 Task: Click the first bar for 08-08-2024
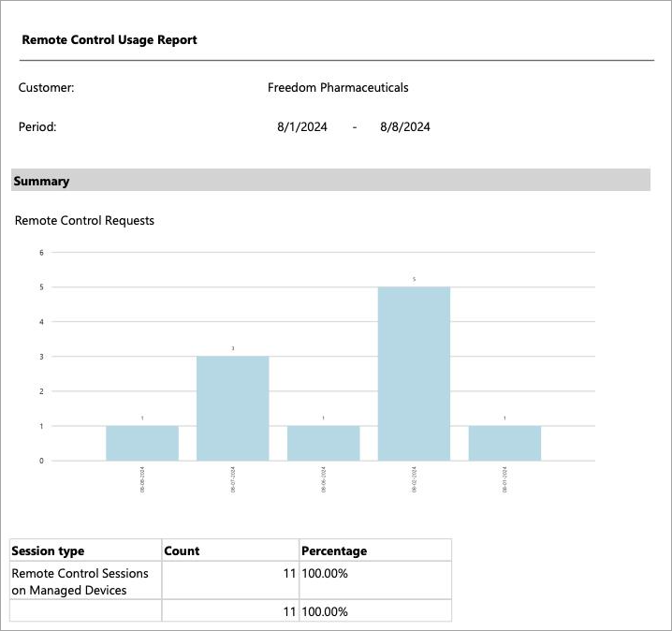[141, 443]
